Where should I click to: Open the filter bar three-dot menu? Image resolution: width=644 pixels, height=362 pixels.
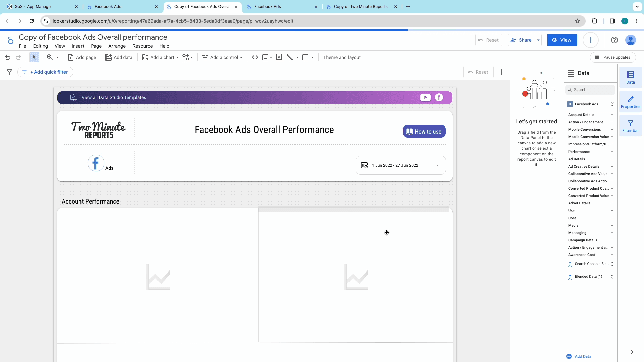(x=502, y=72)
